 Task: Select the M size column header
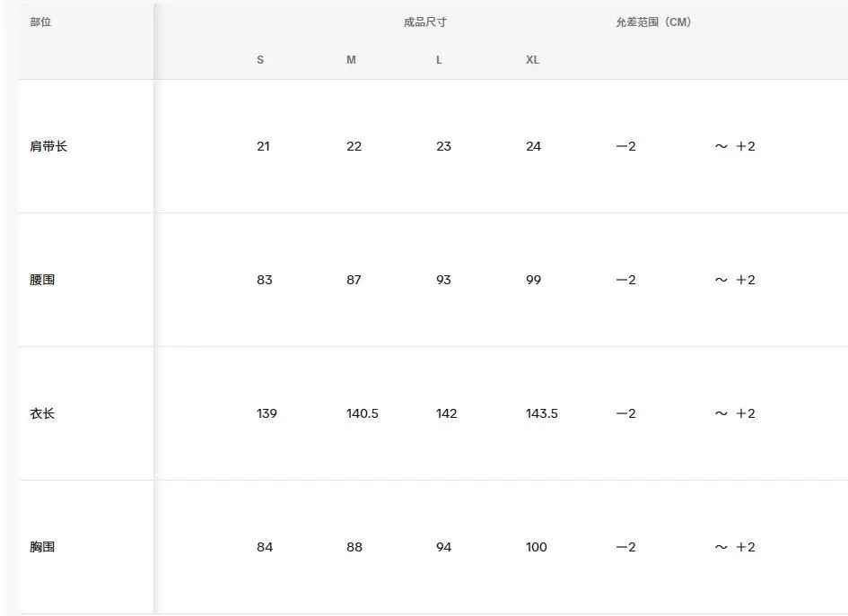[351, 60]
